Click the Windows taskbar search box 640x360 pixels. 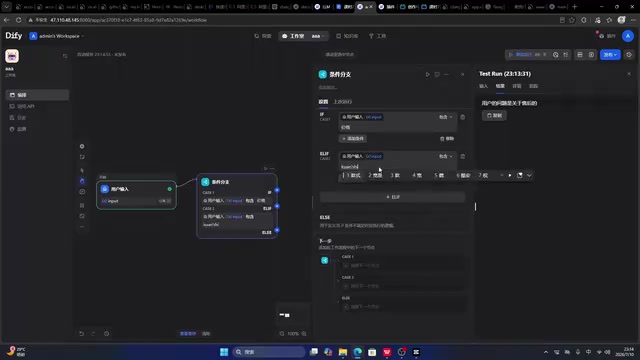pos(269,352)
